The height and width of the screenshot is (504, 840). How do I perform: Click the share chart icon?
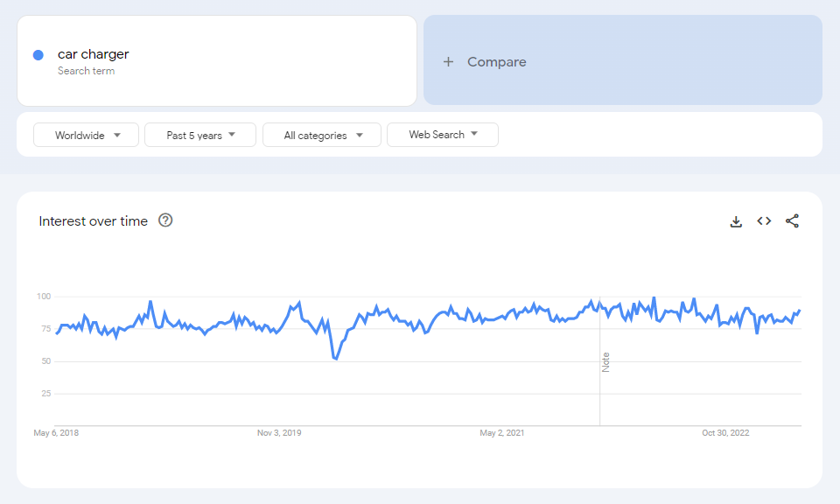[x=792, y=221]
